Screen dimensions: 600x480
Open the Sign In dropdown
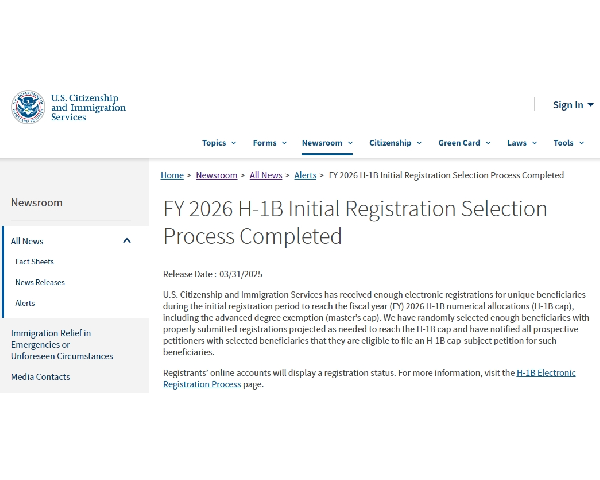point(573,105)
